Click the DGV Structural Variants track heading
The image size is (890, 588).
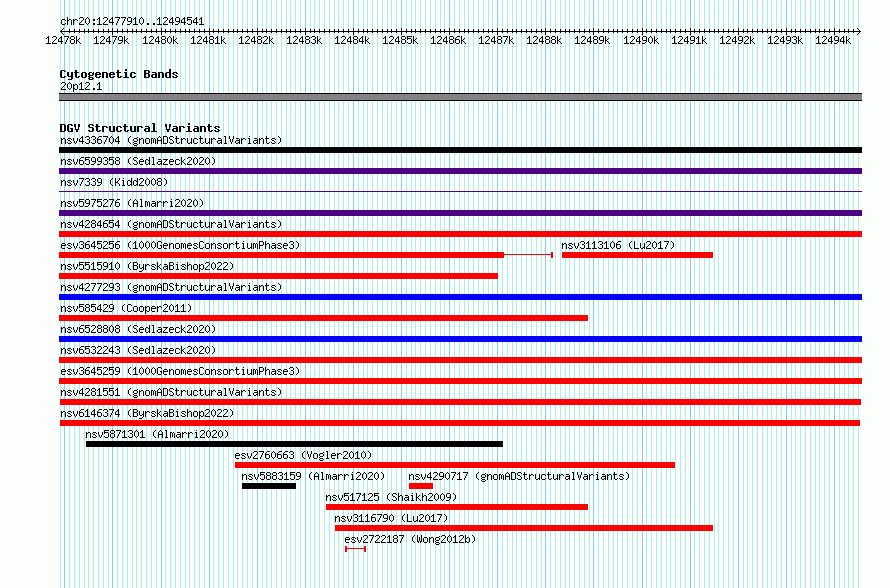pyautogui.click(x=140, y=128)
